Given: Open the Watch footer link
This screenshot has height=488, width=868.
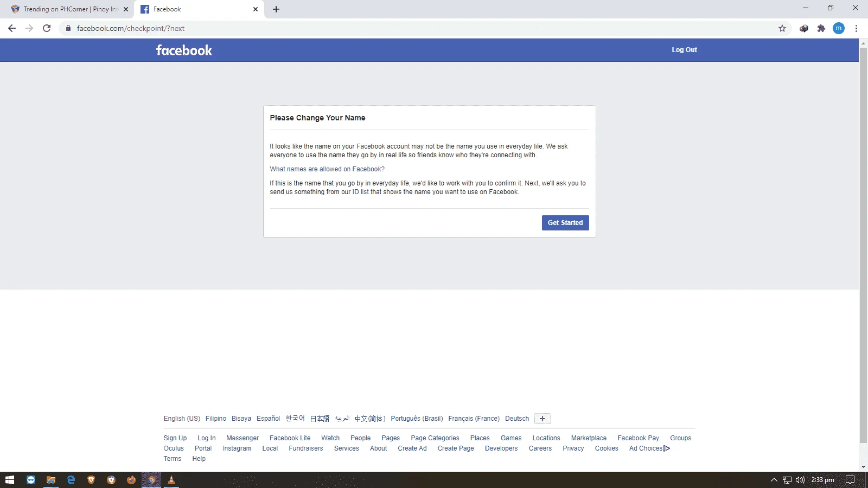Looking at the screenshot, I should (x=330, y=438).
